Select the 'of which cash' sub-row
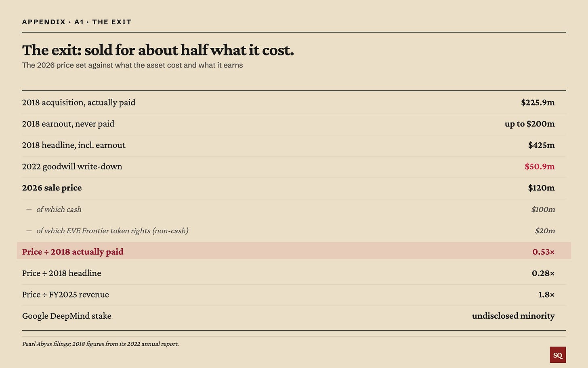Viewport: 588px width, 368px height. [x=294, y=209]
